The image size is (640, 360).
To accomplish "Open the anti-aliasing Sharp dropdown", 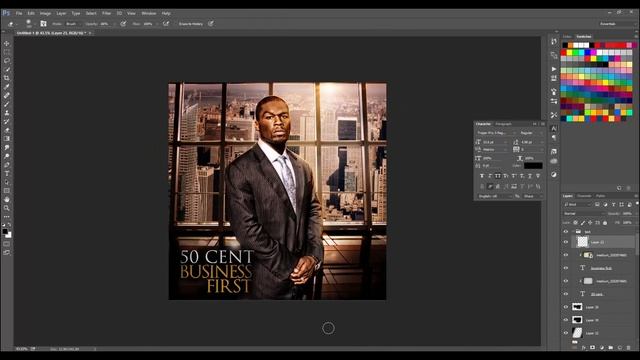I will click(533, 196).
